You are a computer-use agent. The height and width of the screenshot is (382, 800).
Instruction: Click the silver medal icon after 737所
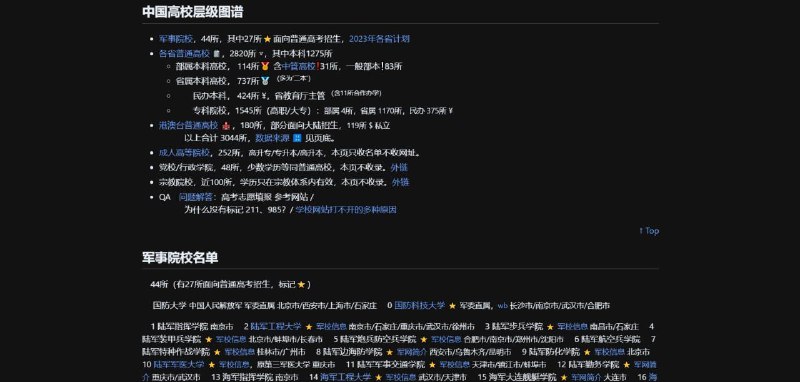click(265, 81)
